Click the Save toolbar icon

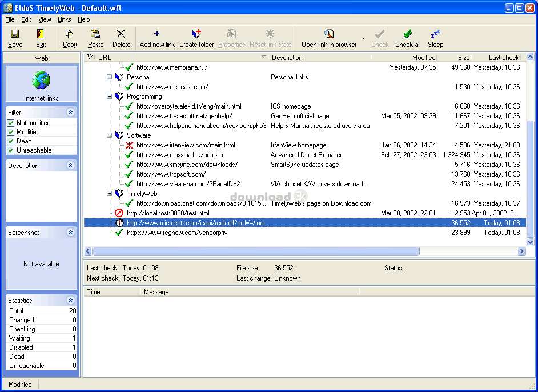pyautogui.click(x=15, y=34)
